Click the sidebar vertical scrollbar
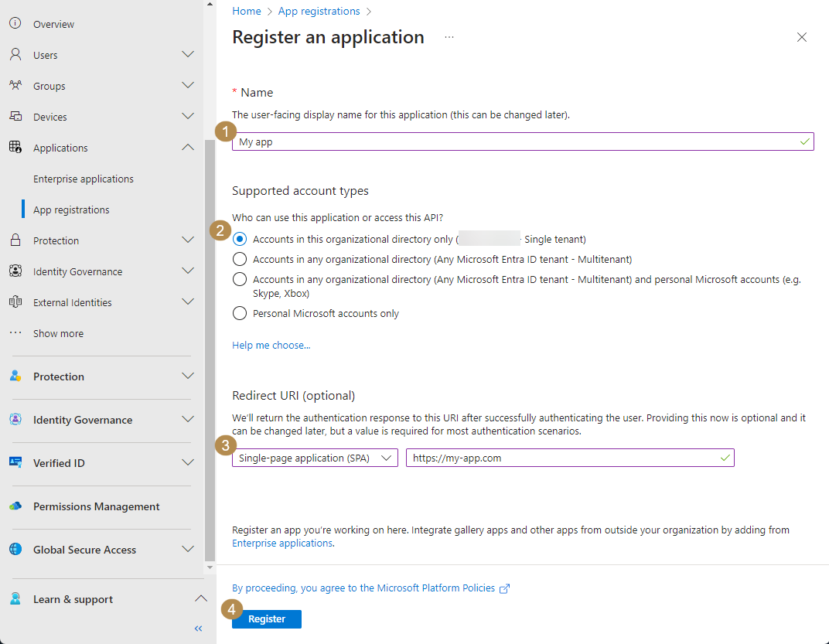 [210, 348]
